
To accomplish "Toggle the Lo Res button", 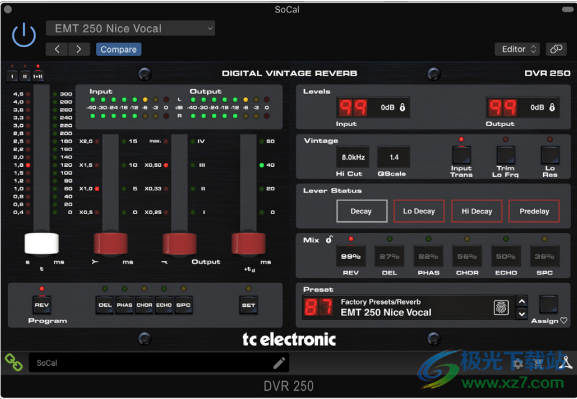I will coord(550,155).
